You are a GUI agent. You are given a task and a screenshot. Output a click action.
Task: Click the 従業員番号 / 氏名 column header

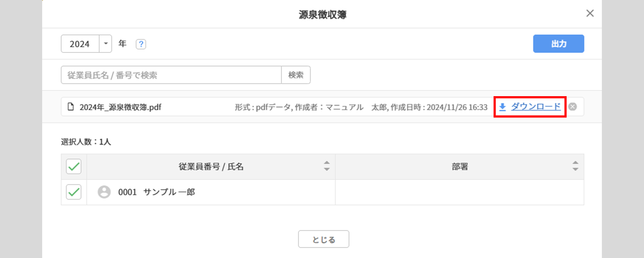pos(211,167)
